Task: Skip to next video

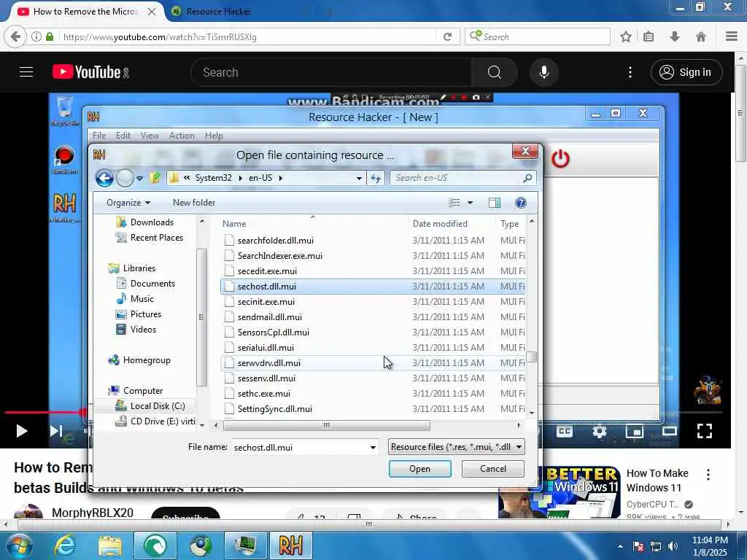Action: [56, 431]
